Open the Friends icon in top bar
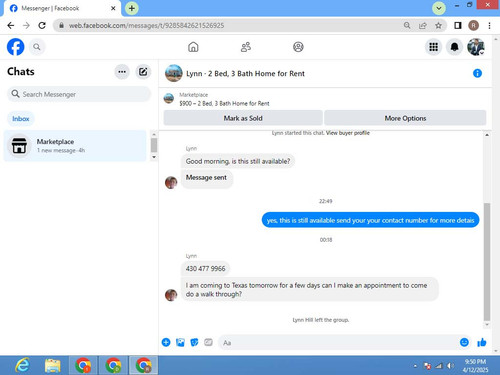The image size is (500, 375). click(x=246, y=47)
